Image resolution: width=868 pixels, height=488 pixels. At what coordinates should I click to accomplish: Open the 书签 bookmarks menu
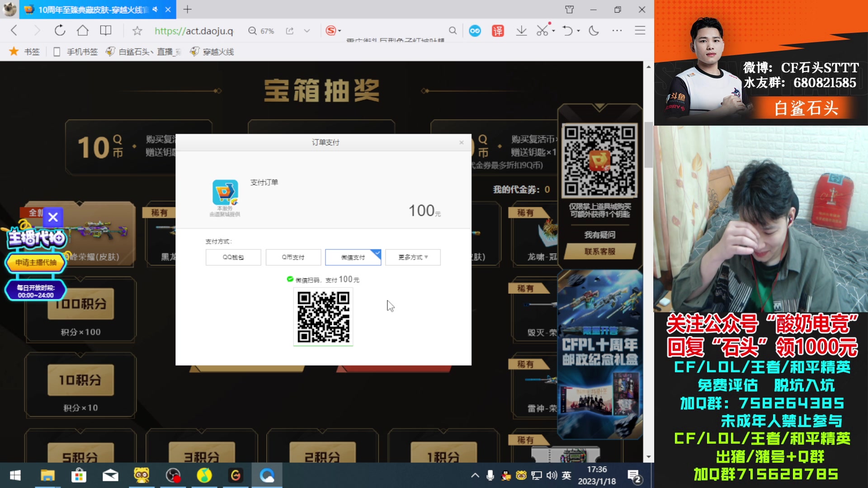(25, 52)
